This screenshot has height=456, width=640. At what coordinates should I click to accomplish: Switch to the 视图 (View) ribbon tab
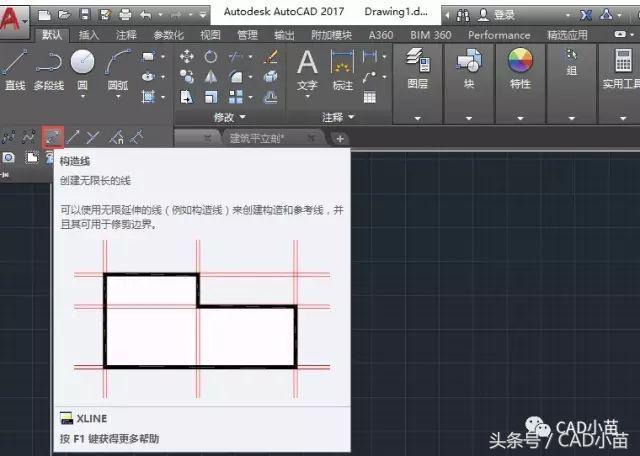click(x=210, y=35)
